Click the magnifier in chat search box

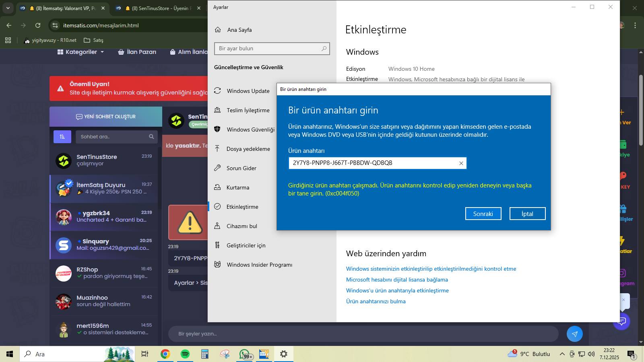click(x=151, y=137)
